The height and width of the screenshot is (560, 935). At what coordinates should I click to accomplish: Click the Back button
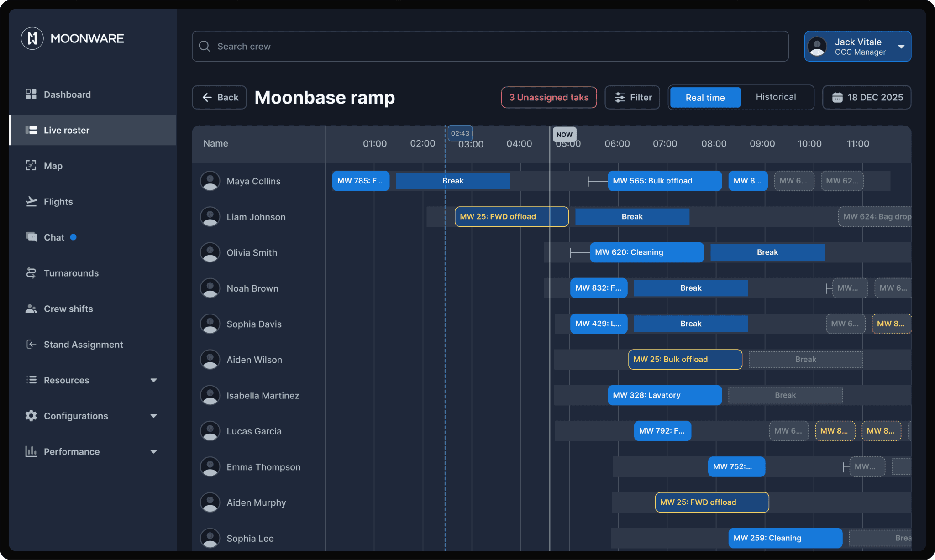coord(220,98)
